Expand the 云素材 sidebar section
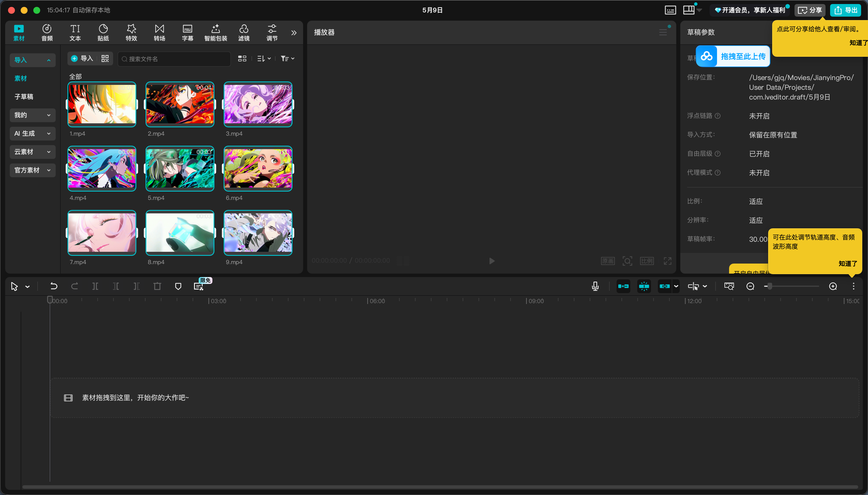 (33, 152)
